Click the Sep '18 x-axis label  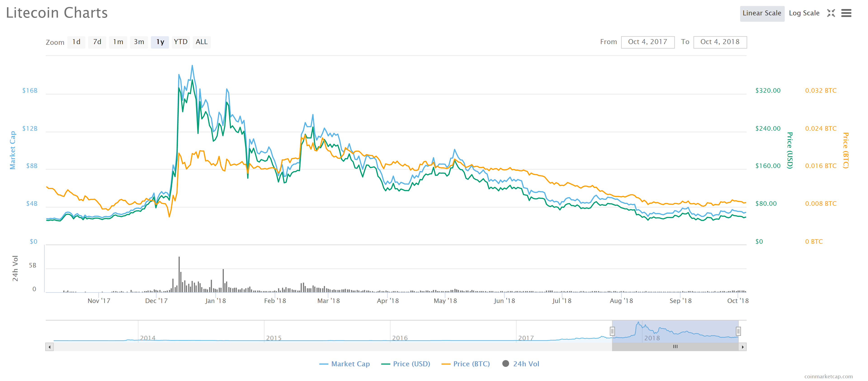click(680, 301)
